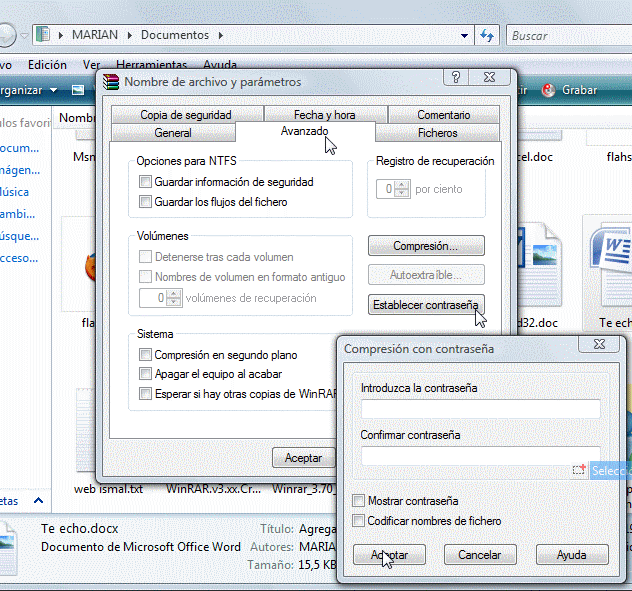Click the recovery volumes spinner
Screen dimensions: 632x591
point(174,298)
